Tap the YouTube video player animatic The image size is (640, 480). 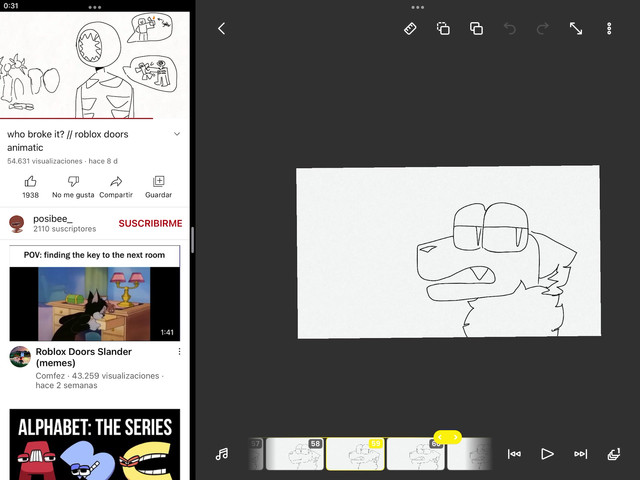[x=95, y=65]
